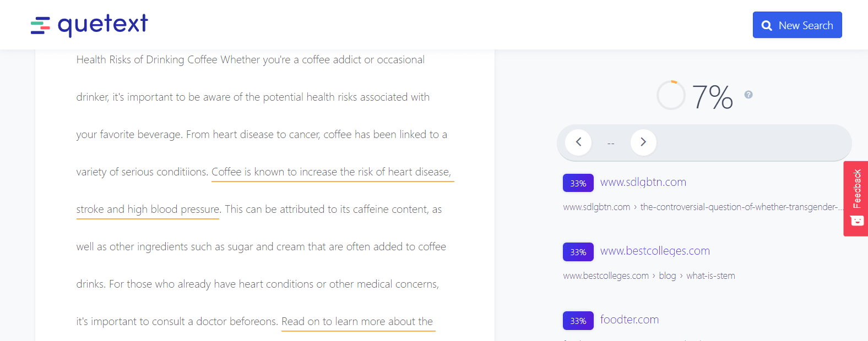Viewport: 868px width, 341px height.
Task: Select highlighted phrase 'stroke and high blood pressure'
Action: point(148,210)
